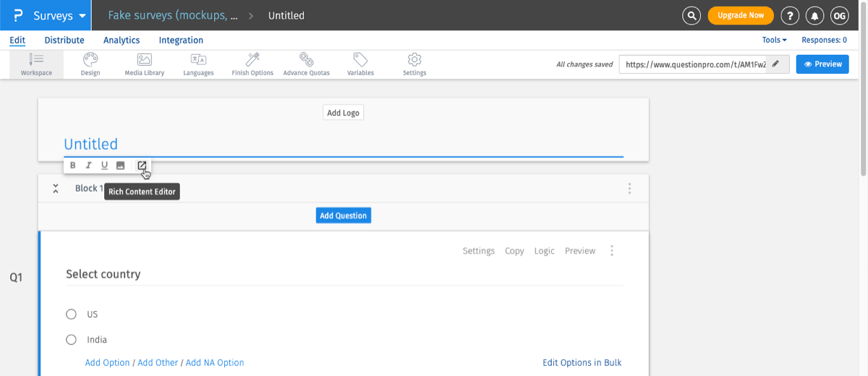This screenshot has height=376, width=868.
Task: Collapse Block 1 using chevron arrows
Action: pos(55,189)
